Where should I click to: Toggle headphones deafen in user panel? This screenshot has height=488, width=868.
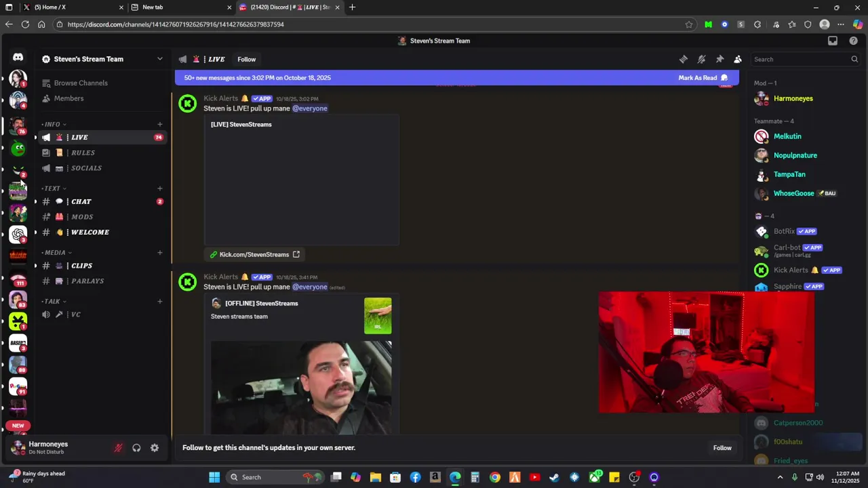pyautogui.click(x=136, y=448)
